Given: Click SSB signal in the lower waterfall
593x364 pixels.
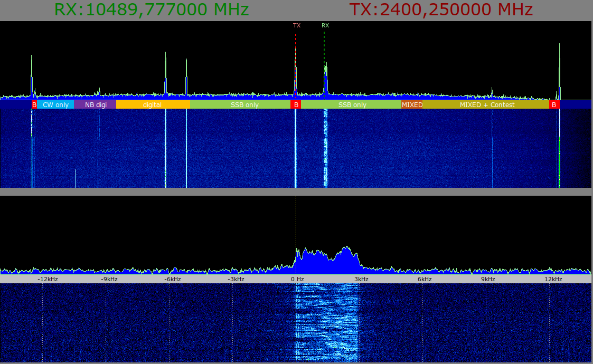Looking at the screenshot, I should tap(327, 322).
